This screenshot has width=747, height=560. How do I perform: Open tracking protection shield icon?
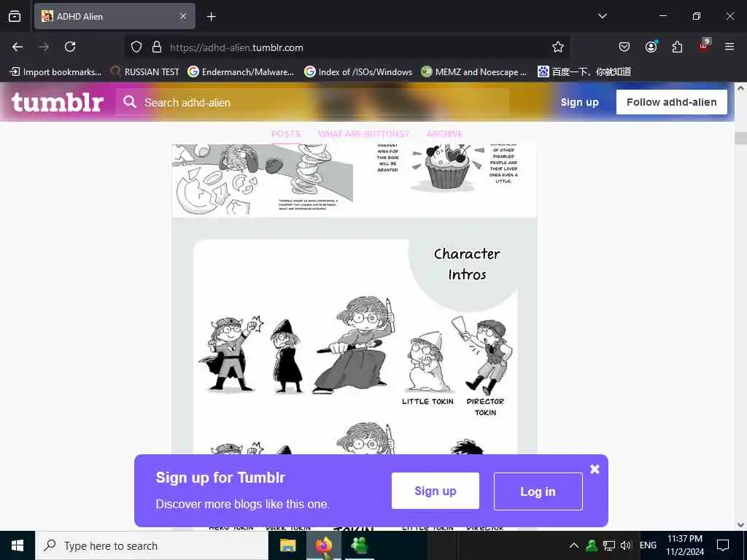(x=136, y=47)
